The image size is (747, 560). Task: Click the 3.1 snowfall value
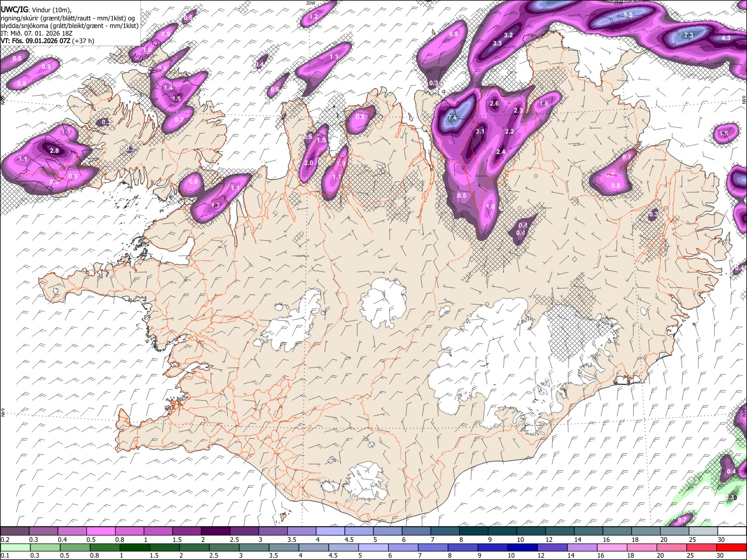pos(480,131)
